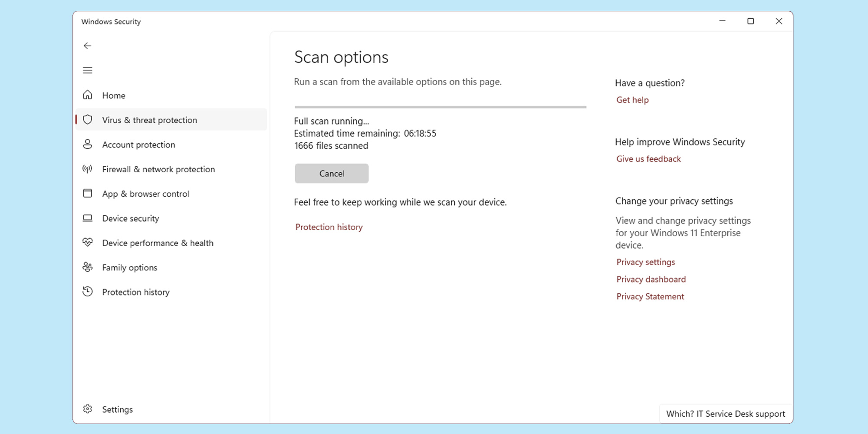
Task: Select the Virus & threat protection shield icon
Action: 87,120
